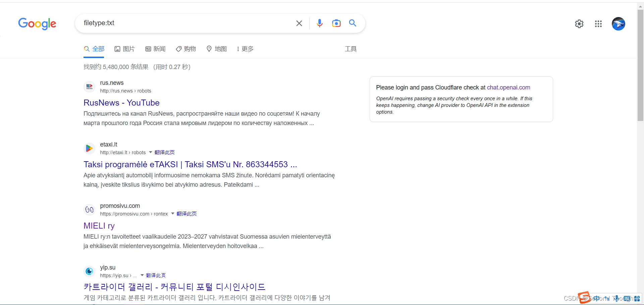The height and width of the screenshot is (305, 644).
Task: Open the MIELI ry result
Action: point(99,226)
